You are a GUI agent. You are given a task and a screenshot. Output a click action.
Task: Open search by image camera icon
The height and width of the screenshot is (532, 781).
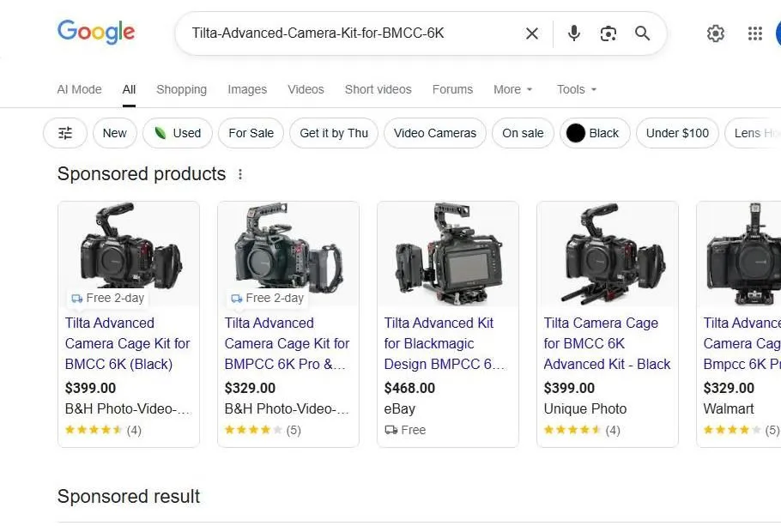pyautogui.click(x=608, y=33)
